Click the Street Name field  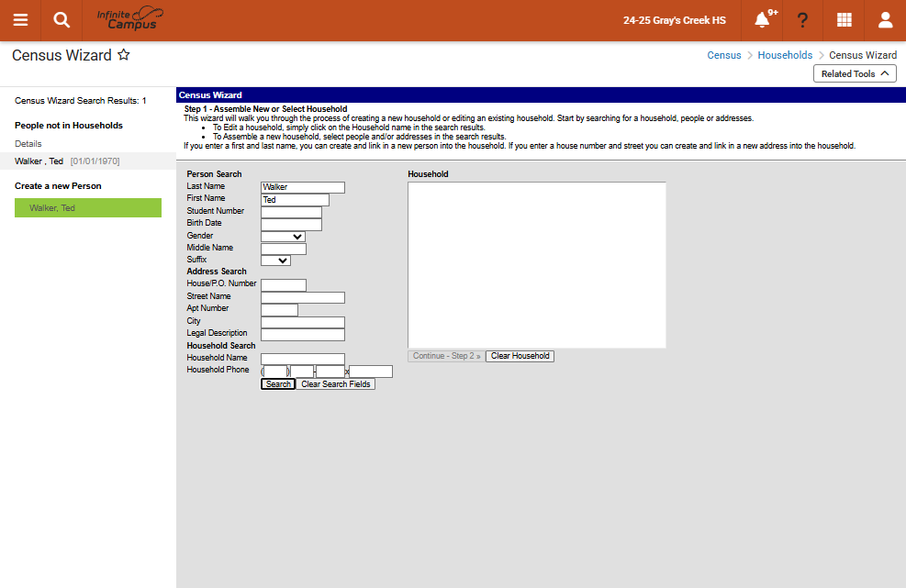tap(303, 297)
